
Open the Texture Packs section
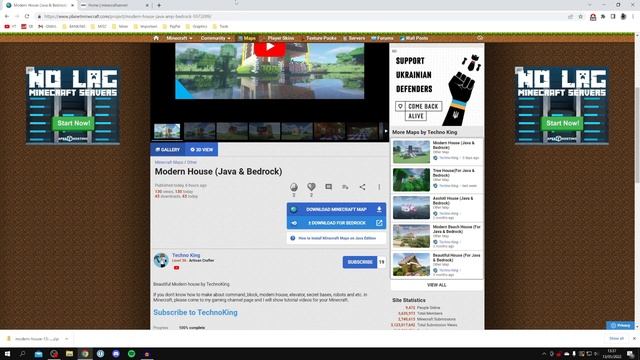click(318, 38)
